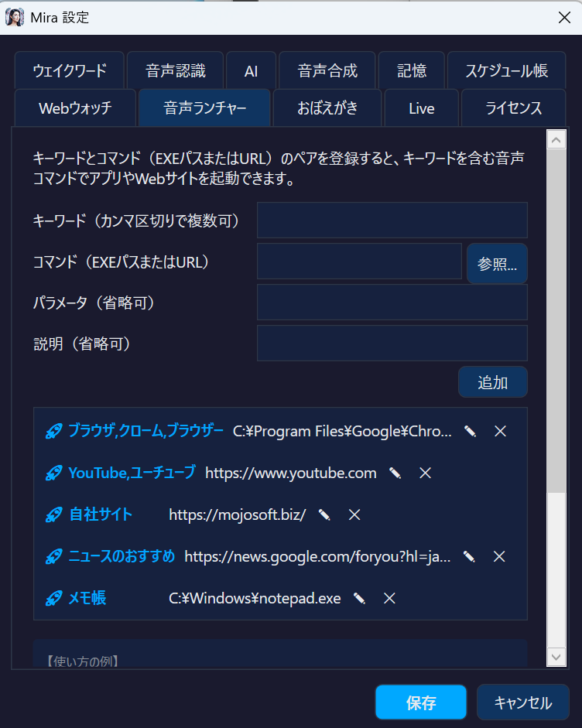Select the 記憶 tab
Viewport: 582px width, 728px height.
(412, 70)
